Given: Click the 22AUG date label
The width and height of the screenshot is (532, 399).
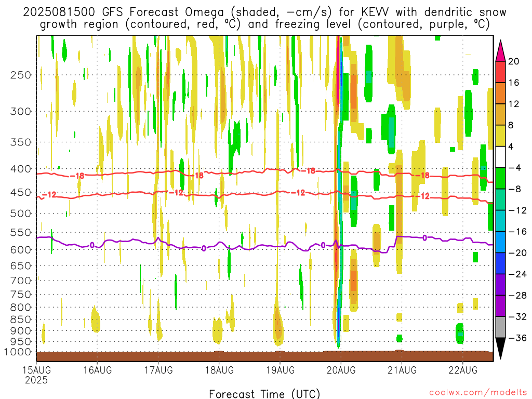Looking at the screenshot, I should pos(463,370).
